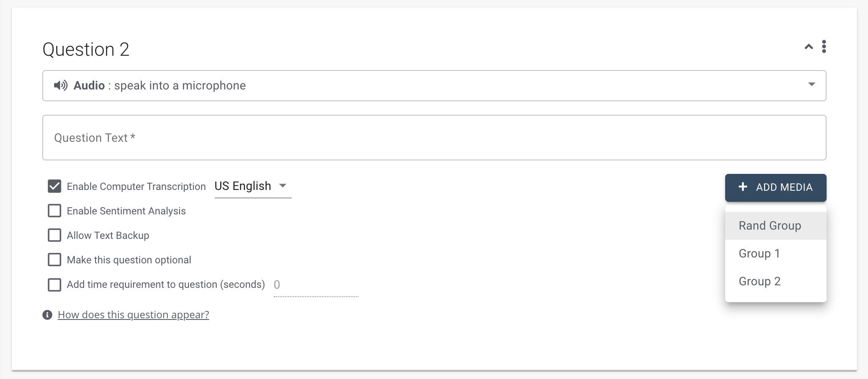This screenshot has height=379, width=868.
Task: Pick Group 2 from the menu
Action: click(759, 282)
